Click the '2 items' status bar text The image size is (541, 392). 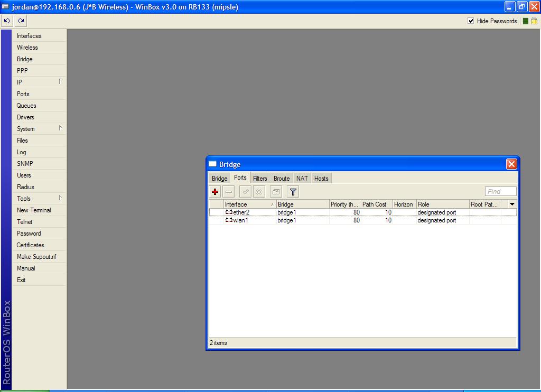[218, 343]
